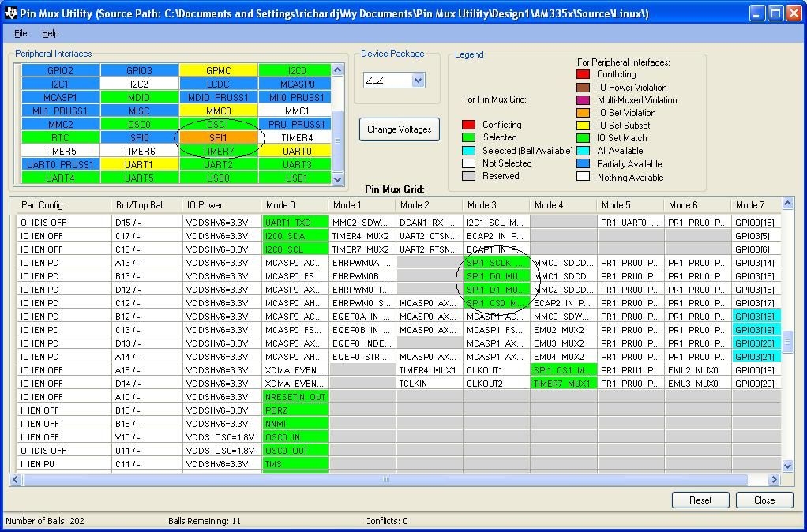Click the Change Voltages button

coord(400,129)
